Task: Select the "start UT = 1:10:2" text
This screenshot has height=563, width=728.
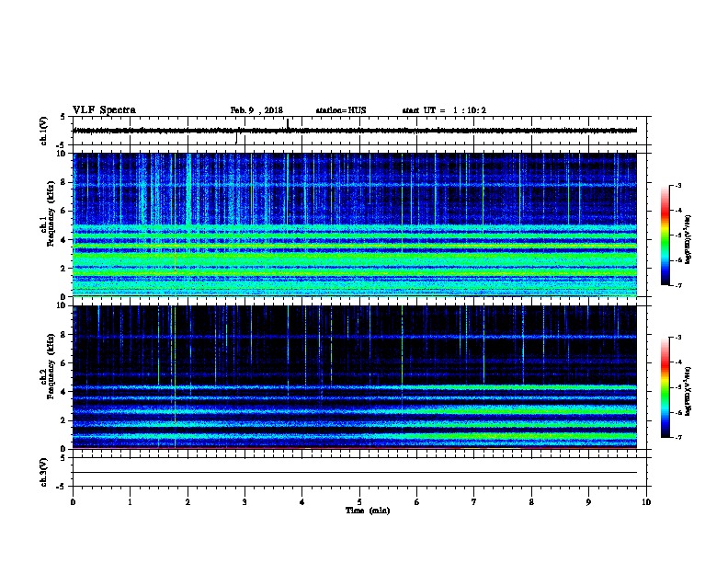Action: click(444, 110)
